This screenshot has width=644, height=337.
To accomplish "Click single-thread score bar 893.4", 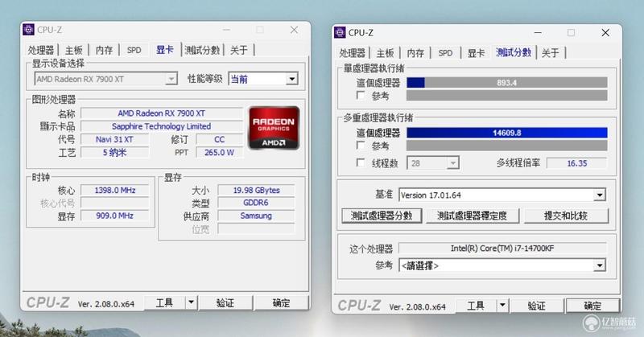I will (507, 83).
